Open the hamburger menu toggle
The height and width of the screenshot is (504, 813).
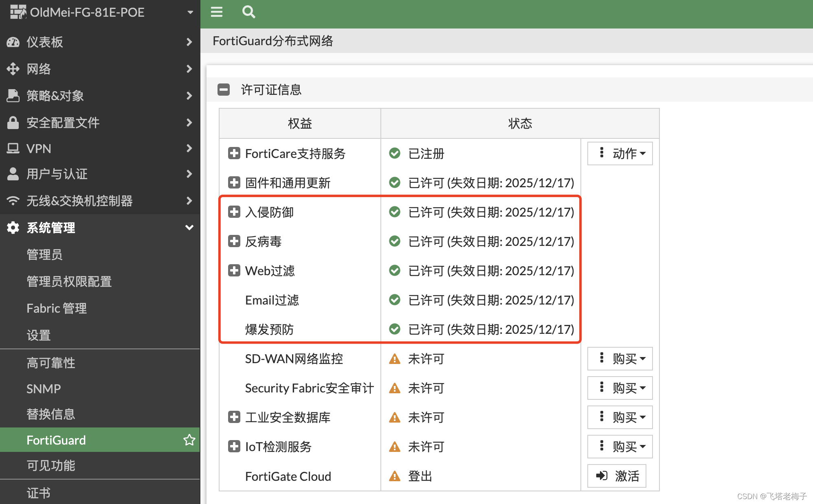217,12
